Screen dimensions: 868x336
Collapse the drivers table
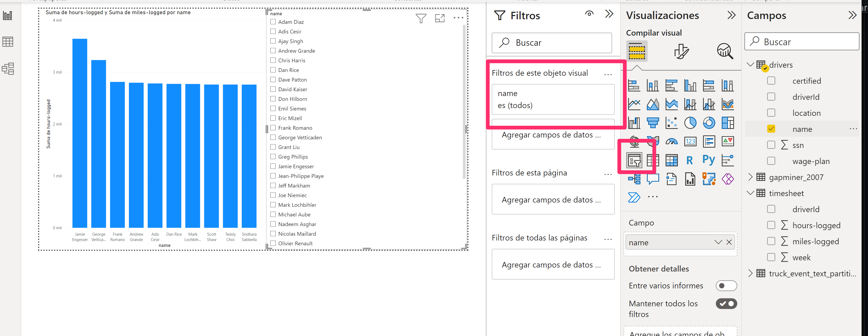(750, 64)
